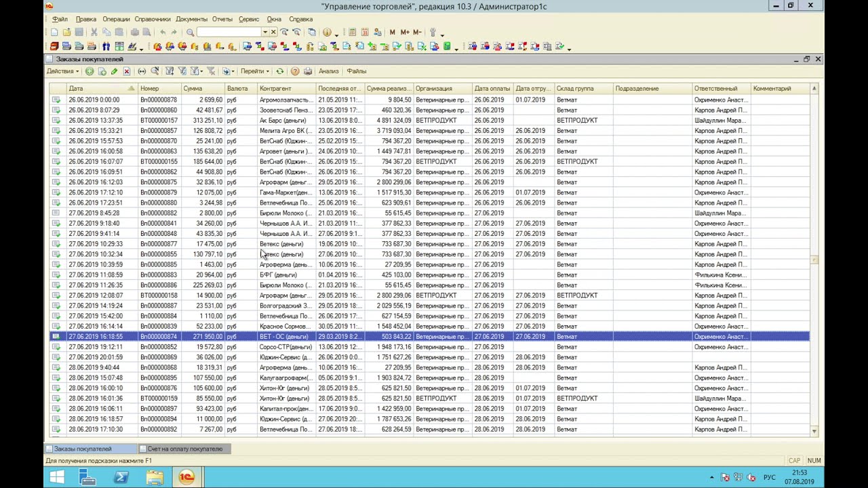The height and width of the screenshot is (488, 868).
Task: Set deletion mark with red X icon
Action: pos(127,71)
